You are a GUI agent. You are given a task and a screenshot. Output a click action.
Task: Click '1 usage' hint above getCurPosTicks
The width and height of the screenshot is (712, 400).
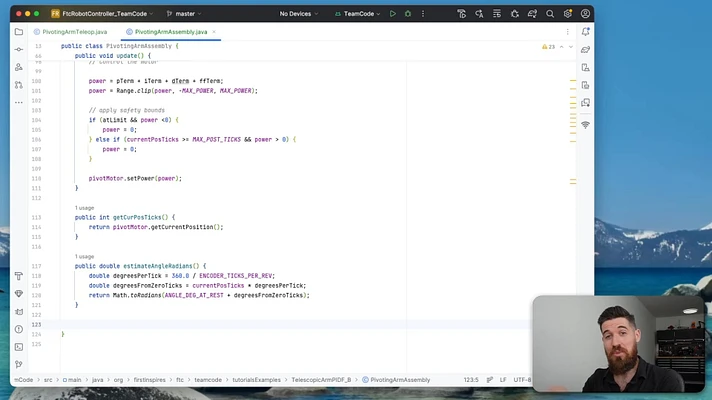pyautogui.click(x=84, y=208)
